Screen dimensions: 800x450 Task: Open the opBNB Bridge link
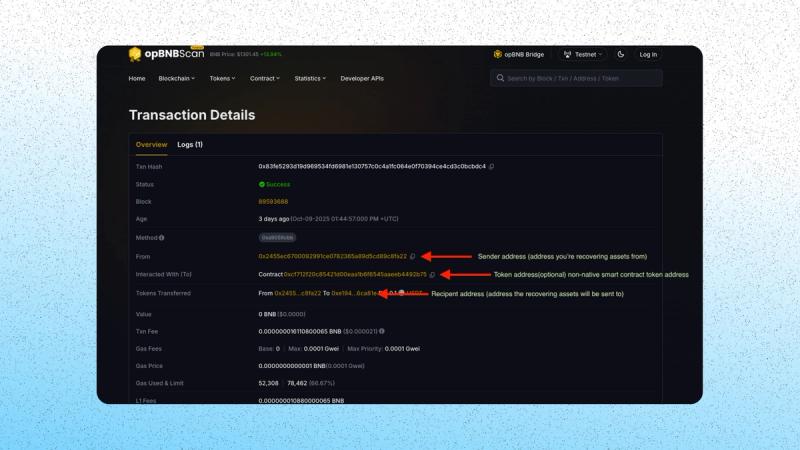(519, 54)
